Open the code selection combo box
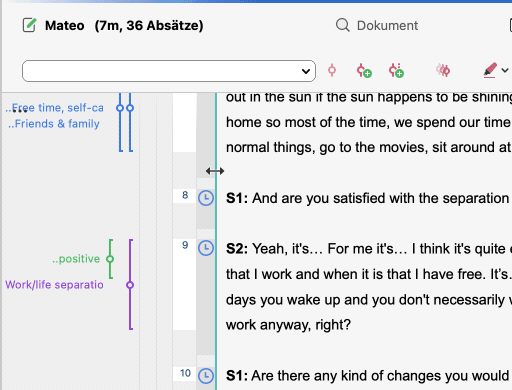 (169, 71)
